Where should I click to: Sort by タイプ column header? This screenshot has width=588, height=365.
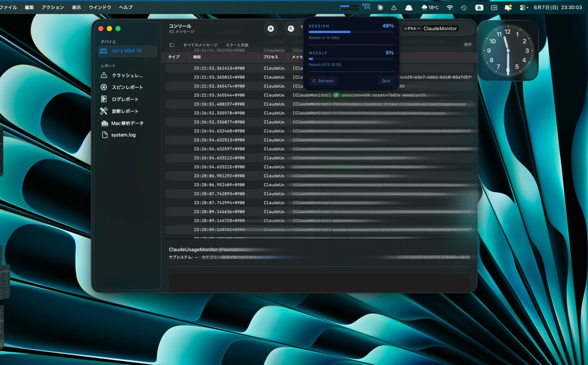coord(174,57)
